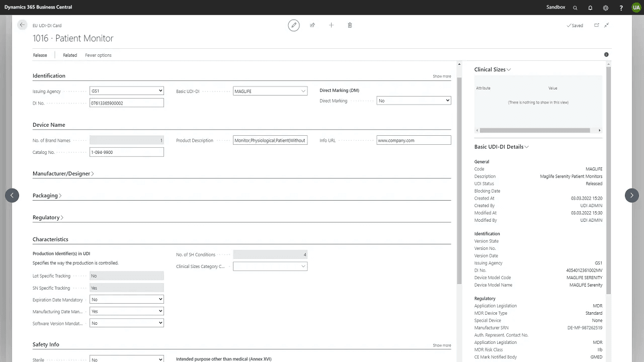644x362 pixels.
Task: Click the Value column header
Action: coord(552,88)
